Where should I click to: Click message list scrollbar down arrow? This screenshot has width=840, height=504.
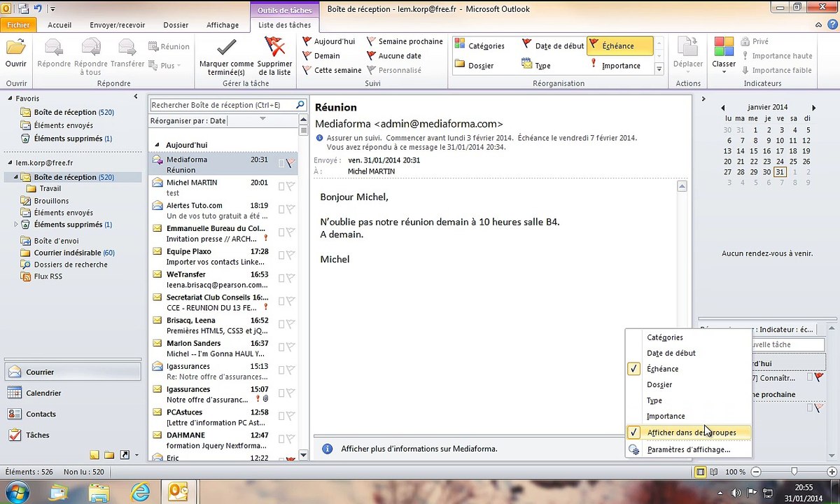303,455
